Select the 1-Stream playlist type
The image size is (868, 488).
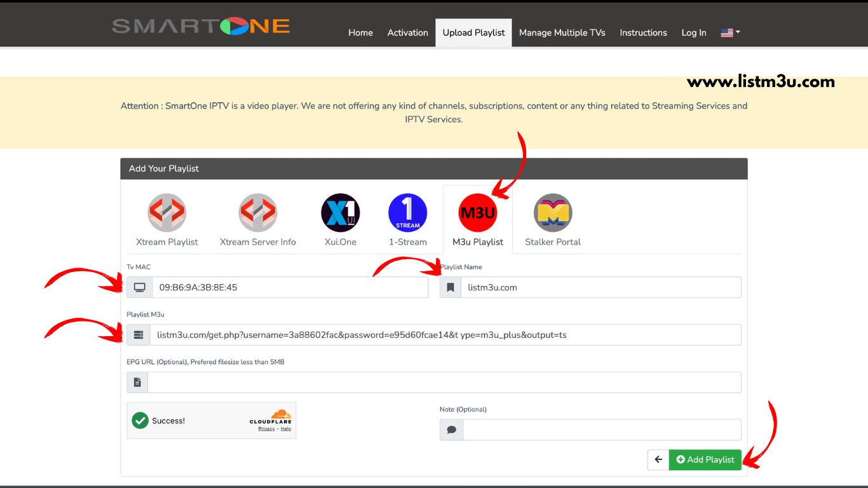tap(407, 219)
